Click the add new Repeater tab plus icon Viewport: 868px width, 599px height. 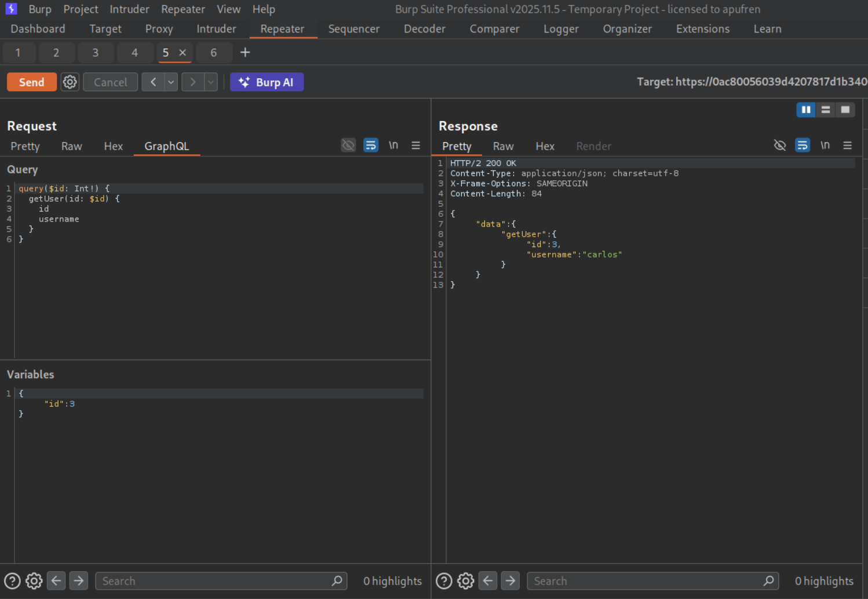(245, 53)
